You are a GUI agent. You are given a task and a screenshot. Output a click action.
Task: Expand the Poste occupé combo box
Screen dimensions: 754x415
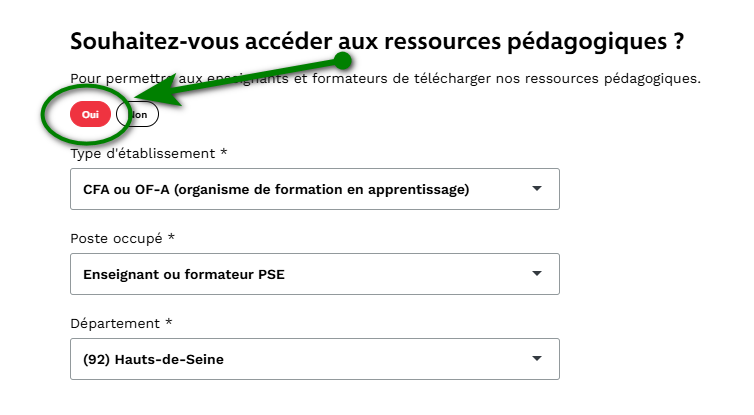click(x=314, y=274)
